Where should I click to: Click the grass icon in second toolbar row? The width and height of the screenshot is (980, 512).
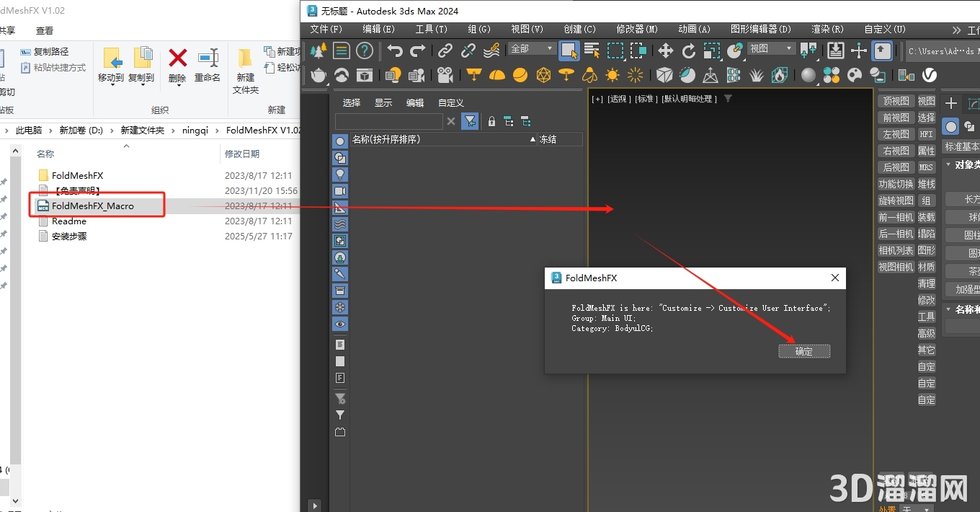[757, 75]
